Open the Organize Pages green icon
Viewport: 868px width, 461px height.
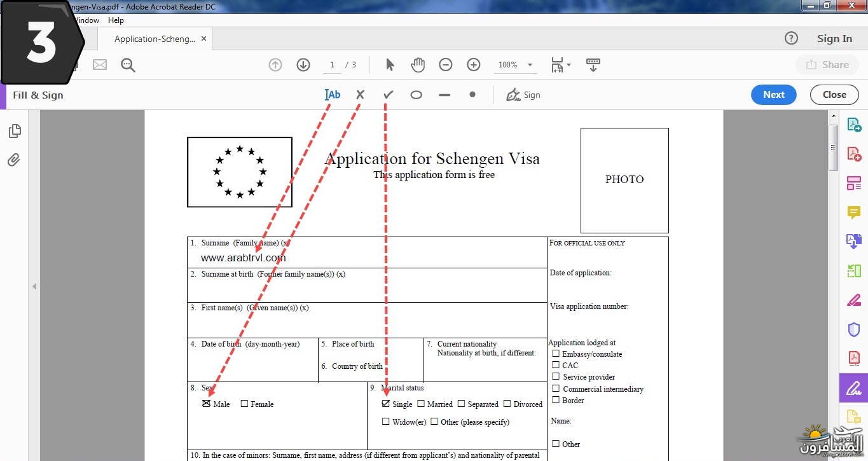(853, 271)
